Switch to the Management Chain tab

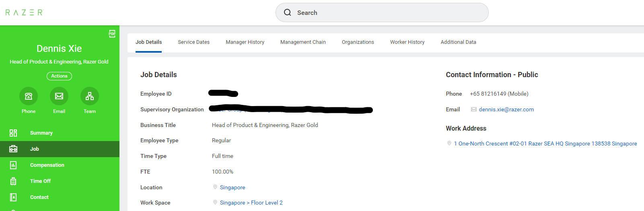tap(303, 42)
